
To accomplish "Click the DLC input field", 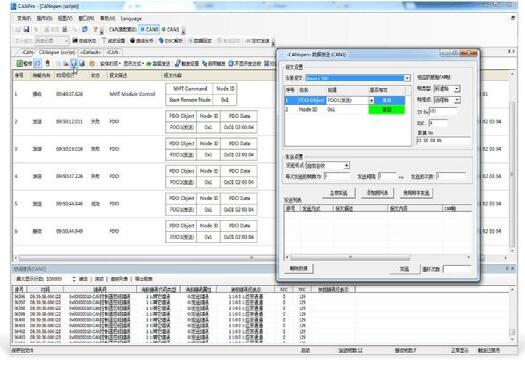I will [x=438, y=123].
